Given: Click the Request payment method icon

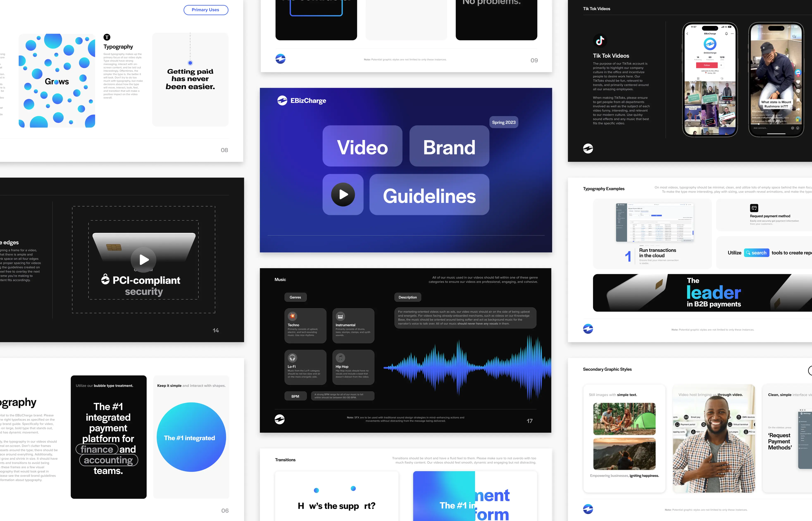Looking at the screenshot, I should click(754, 208).
